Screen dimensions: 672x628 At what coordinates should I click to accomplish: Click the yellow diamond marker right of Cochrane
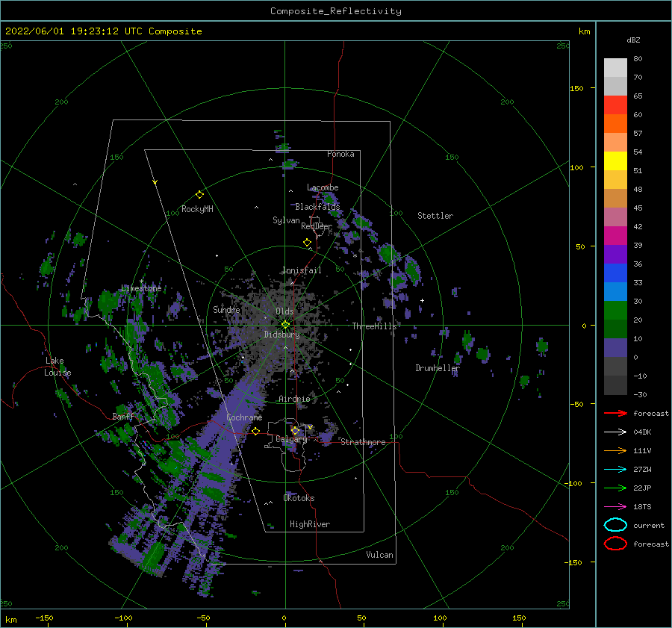255,431
